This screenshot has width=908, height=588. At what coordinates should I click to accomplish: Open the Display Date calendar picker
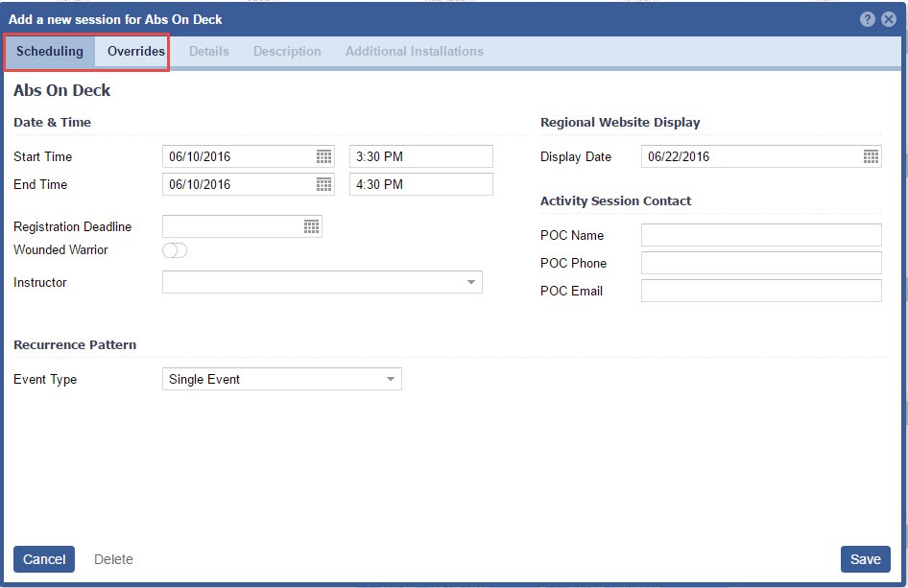click(871, 156)
